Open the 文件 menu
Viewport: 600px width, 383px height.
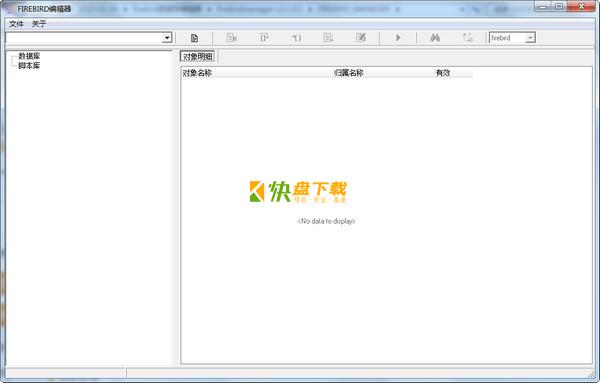16,24
